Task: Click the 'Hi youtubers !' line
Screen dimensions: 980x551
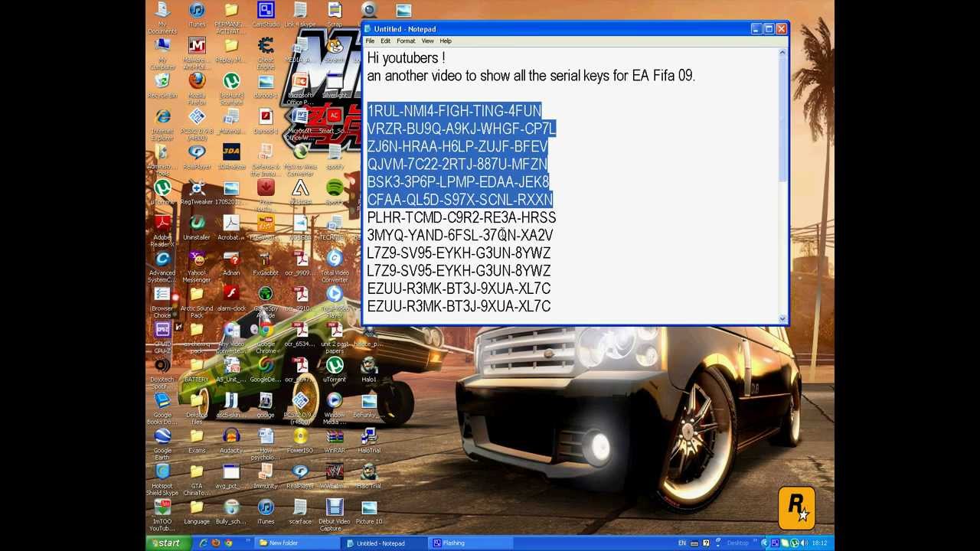Action: point(406,58)
